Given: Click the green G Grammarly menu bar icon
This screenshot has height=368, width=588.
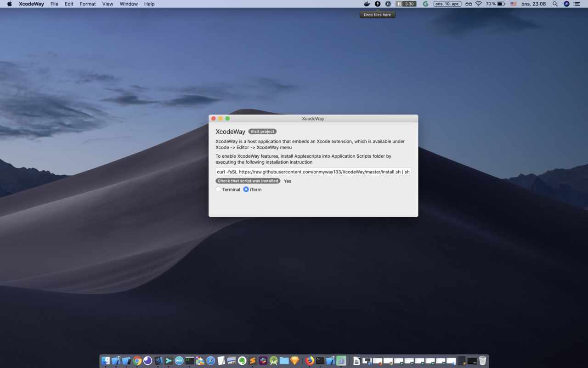Looking at the screenshot, I should pos(425,4).
